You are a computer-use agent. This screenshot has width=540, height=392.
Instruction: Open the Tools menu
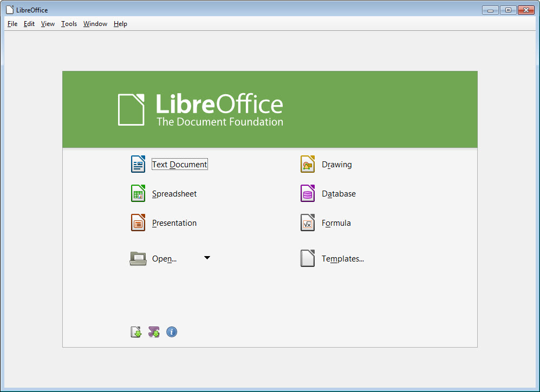(69, 24)
